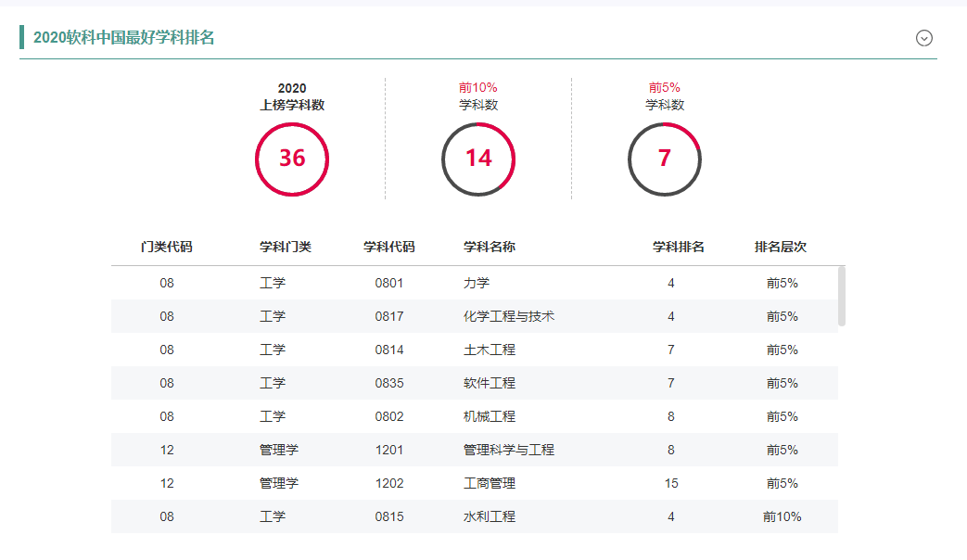The width and height of the screenshot is (967, 560).
Task: Click the 学科名称 column header
Action: pos(490,248)
